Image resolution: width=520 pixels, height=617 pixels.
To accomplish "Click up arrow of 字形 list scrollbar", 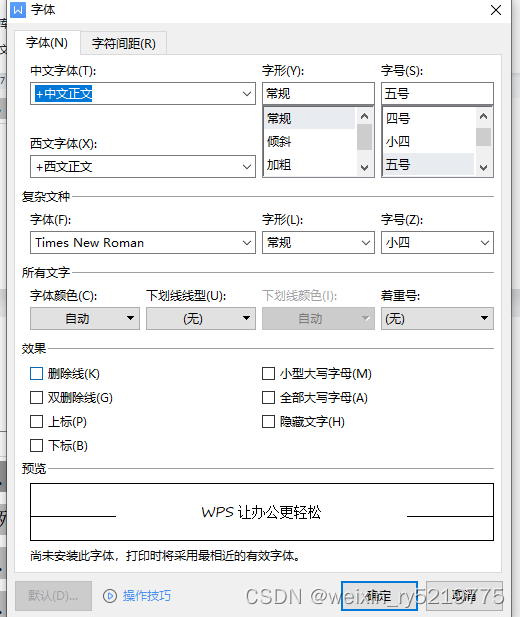I will point(365,116).
